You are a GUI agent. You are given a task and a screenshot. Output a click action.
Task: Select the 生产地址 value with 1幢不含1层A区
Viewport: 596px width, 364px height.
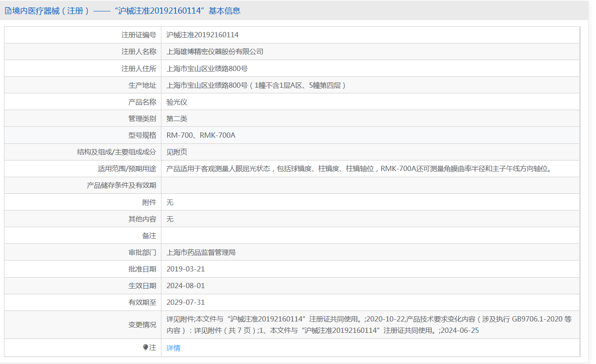pyautogui.click(x=256, y=85)
